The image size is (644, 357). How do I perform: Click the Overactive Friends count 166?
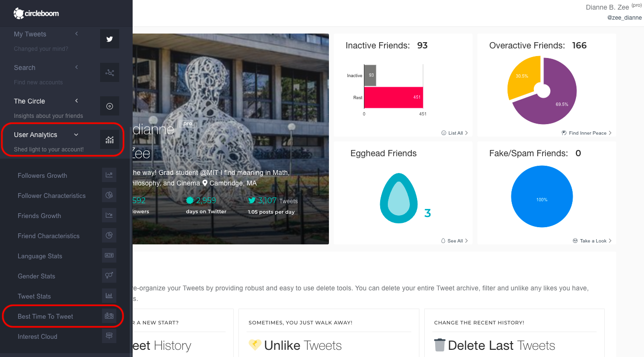579,46
